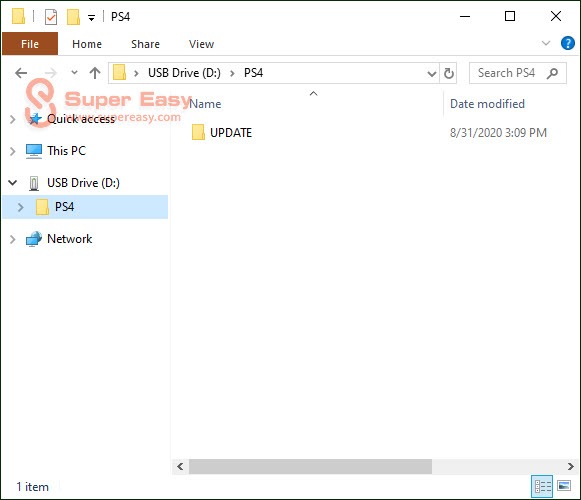581x500 pixels.
Task: Expand the PS4 folder tree node
Action: coord(21,207)
